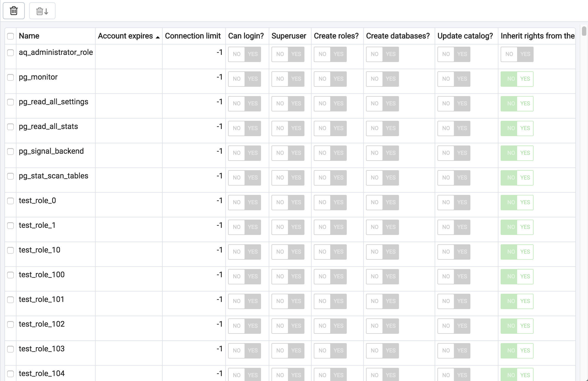Click the delete/drop cascade trash icon
This screenshot has width=588, height=381.
[x=42, y=11]
